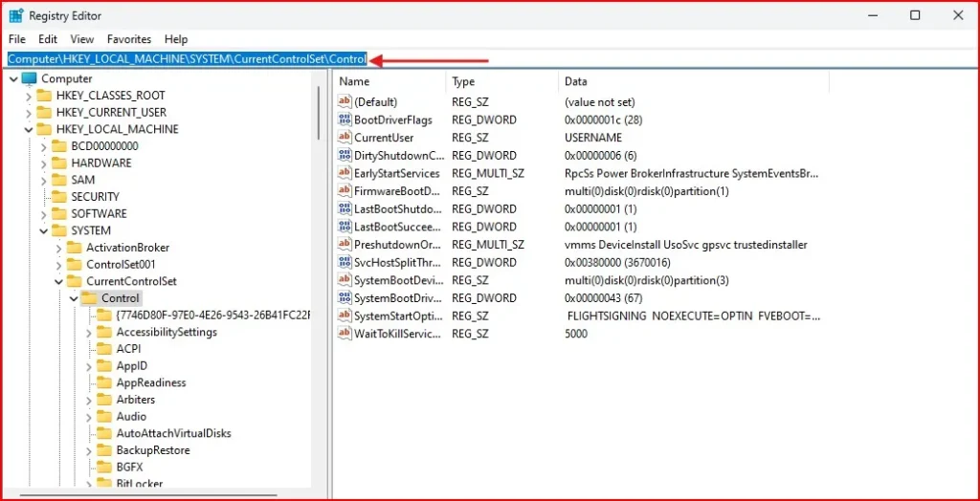Select the {7746D80F-97E0-4E26... key

212,315
